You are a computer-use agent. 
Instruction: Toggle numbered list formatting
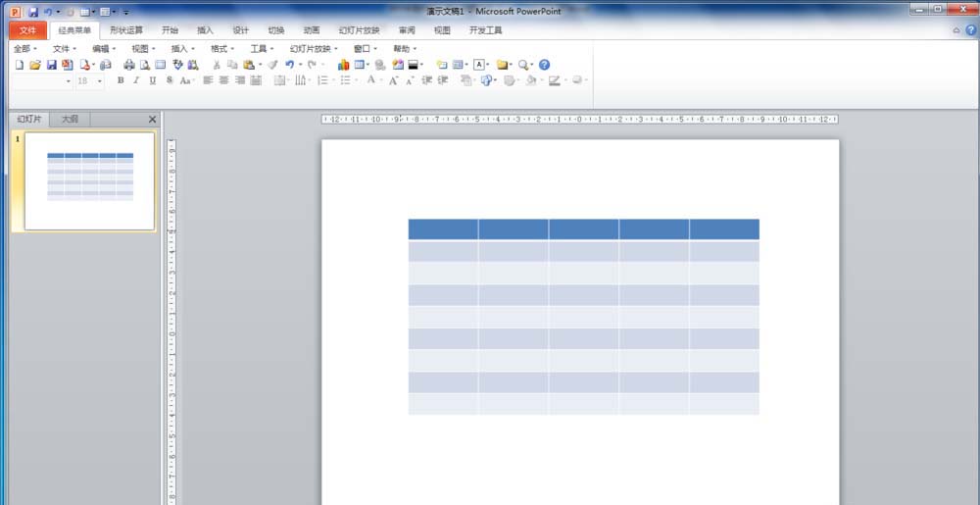tap(322, 80)
